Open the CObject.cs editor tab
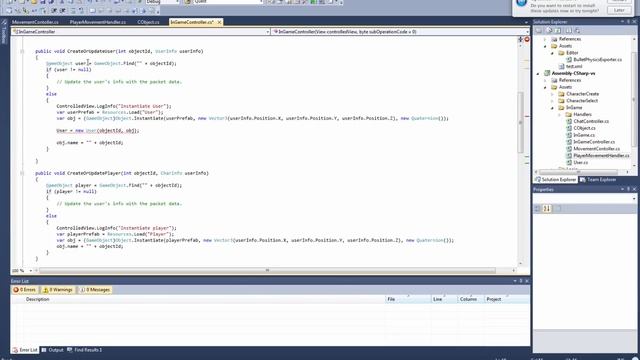The height and width of the screenshot is (360, 640). 148,22
